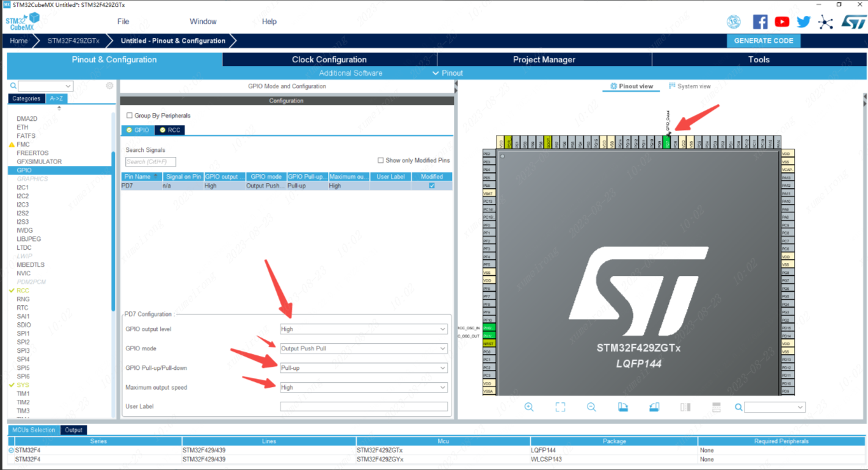
Task: Click the Facebook icon in the header
Action: (x=760, y=22)
